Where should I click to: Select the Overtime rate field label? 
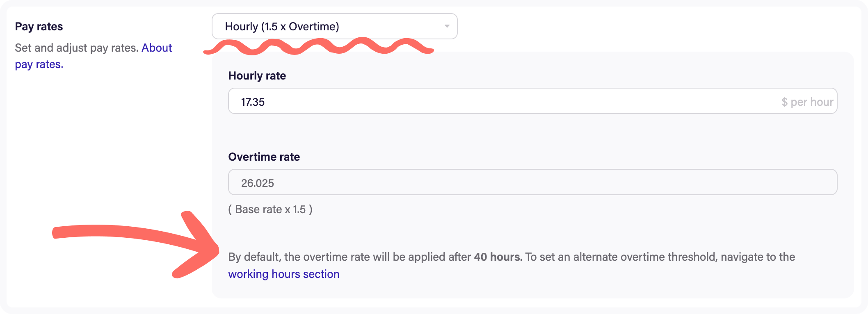pyautogui.click(x=264, y=157)
